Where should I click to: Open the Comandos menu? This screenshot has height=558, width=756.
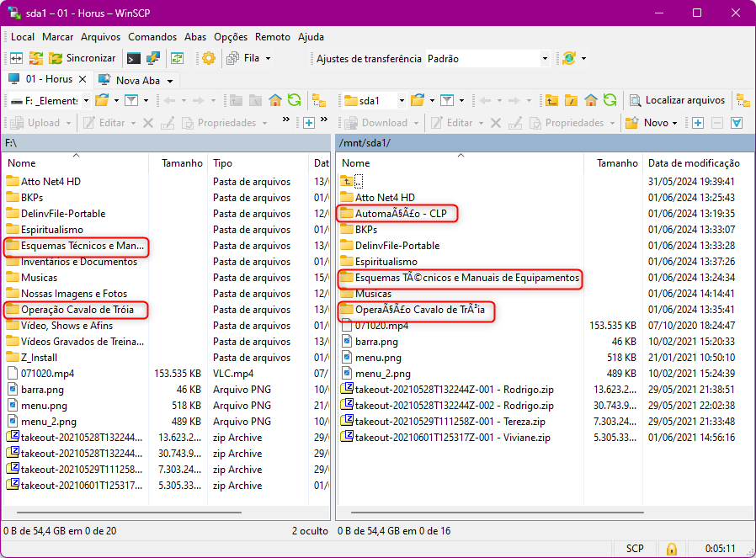[152, 37]
